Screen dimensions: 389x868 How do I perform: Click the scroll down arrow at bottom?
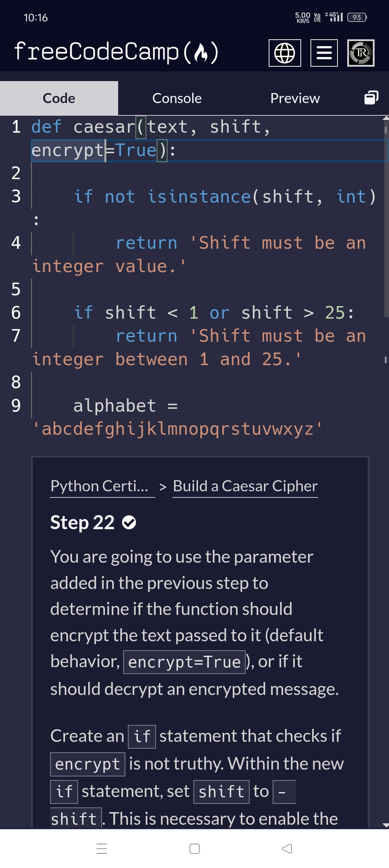click(385, 825)
